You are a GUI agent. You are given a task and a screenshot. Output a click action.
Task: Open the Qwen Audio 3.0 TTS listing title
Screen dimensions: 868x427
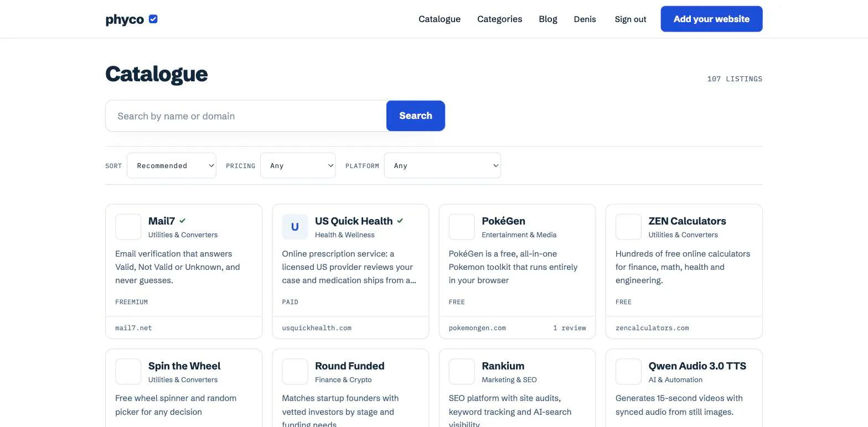coord(697,366)
